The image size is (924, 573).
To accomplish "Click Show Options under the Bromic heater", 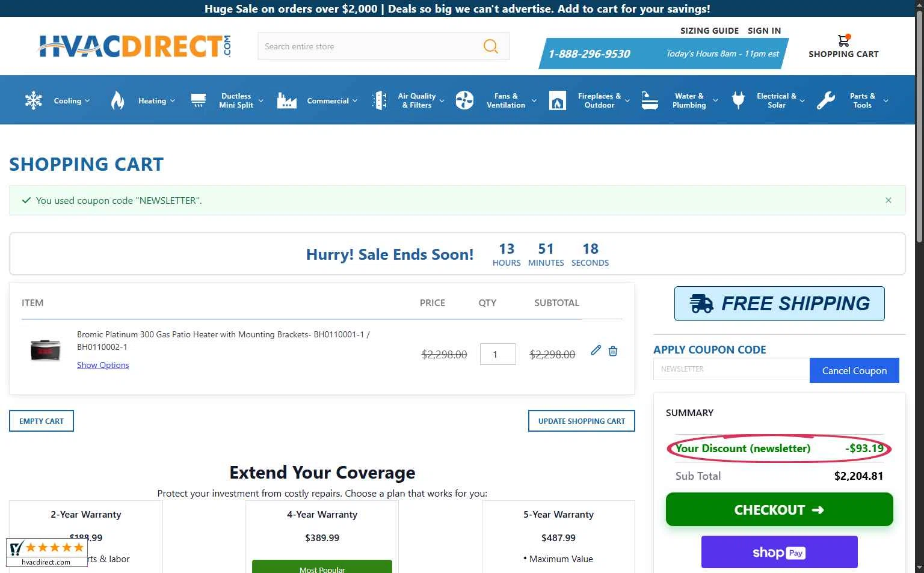I will tap(103, 365).
